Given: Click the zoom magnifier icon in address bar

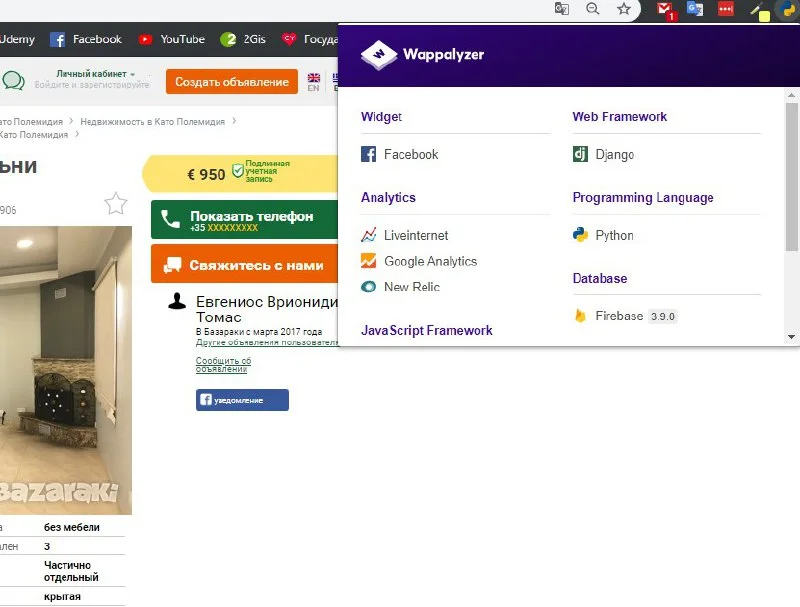Looking at the screenshot, I should point(593,9).
